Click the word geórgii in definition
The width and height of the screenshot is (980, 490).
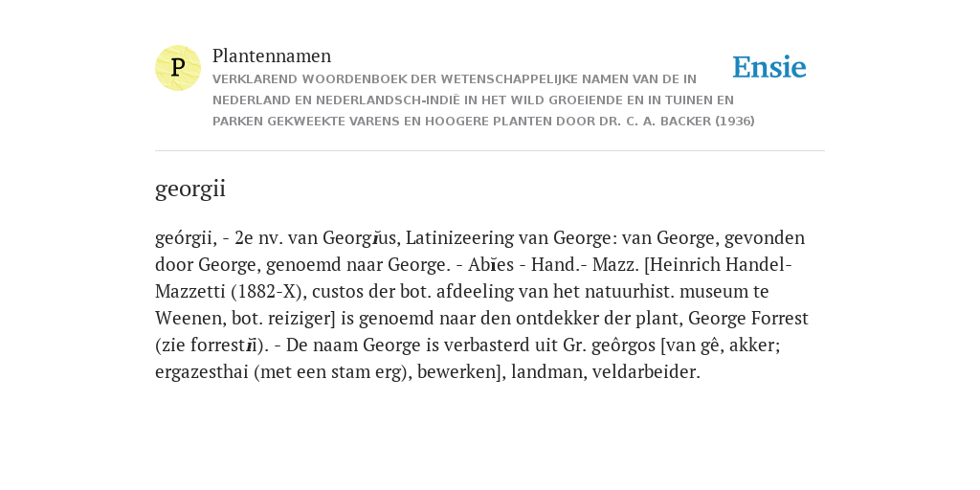tap(185, 238)
